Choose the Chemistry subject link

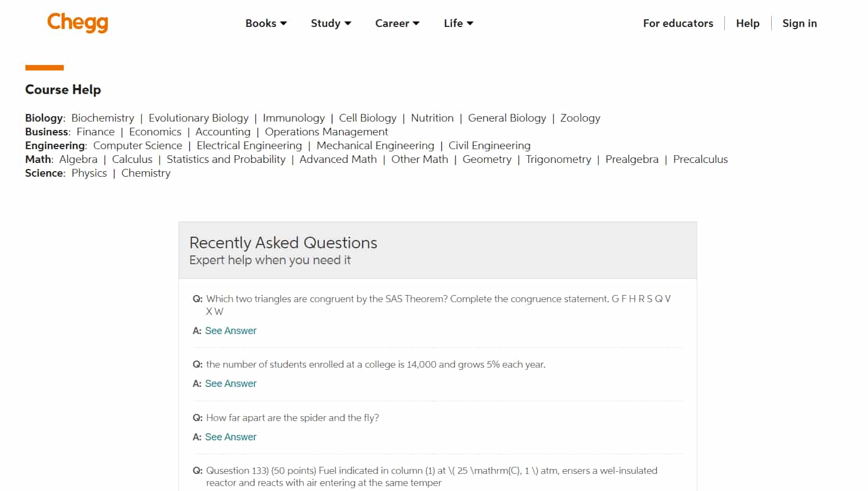point(146,173)
